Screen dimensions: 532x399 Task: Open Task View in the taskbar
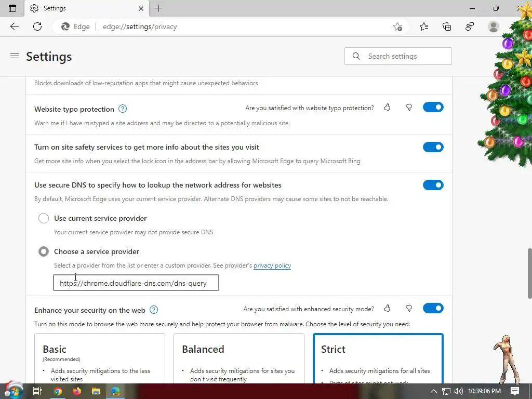(37, 391)
